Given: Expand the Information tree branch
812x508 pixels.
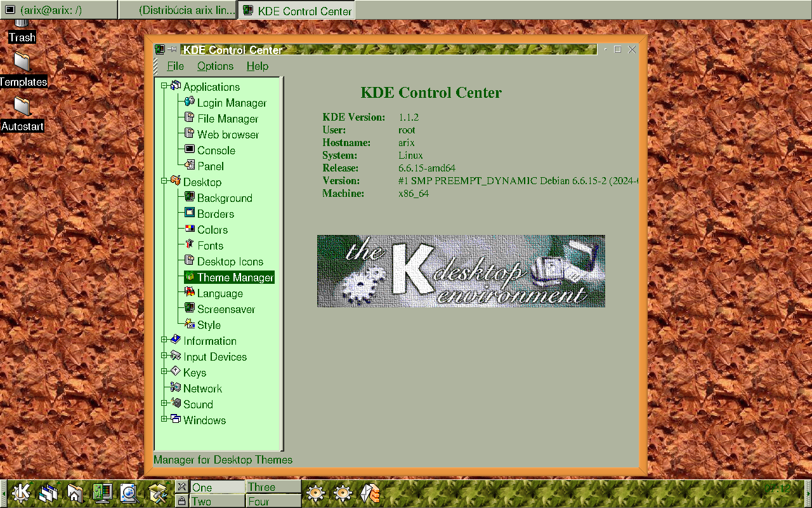Looking at the screenshot, I should point(164,340).
